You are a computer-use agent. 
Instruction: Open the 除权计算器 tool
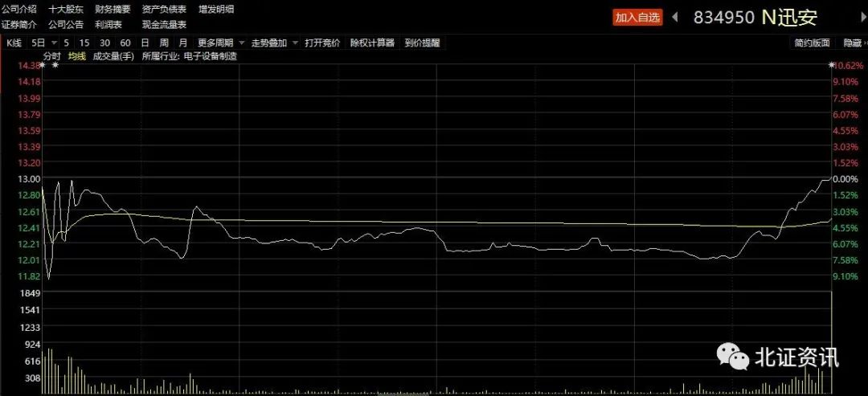(373, 43)
